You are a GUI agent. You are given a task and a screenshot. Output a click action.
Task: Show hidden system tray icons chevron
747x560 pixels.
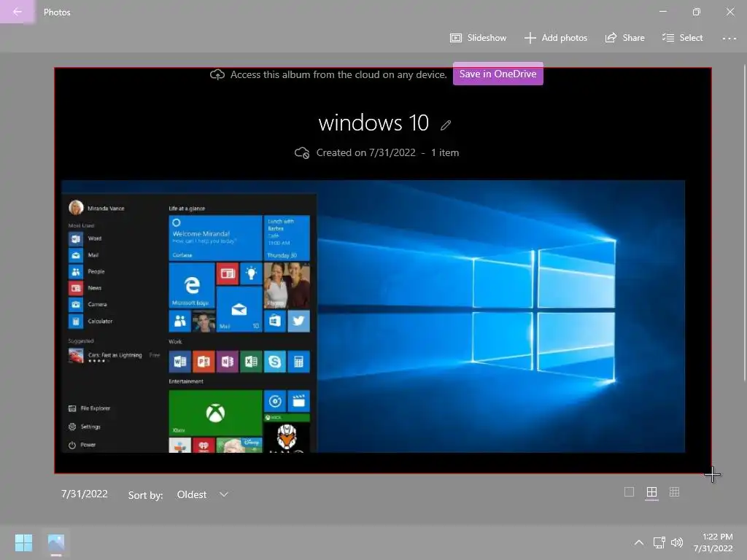[639, 542]
